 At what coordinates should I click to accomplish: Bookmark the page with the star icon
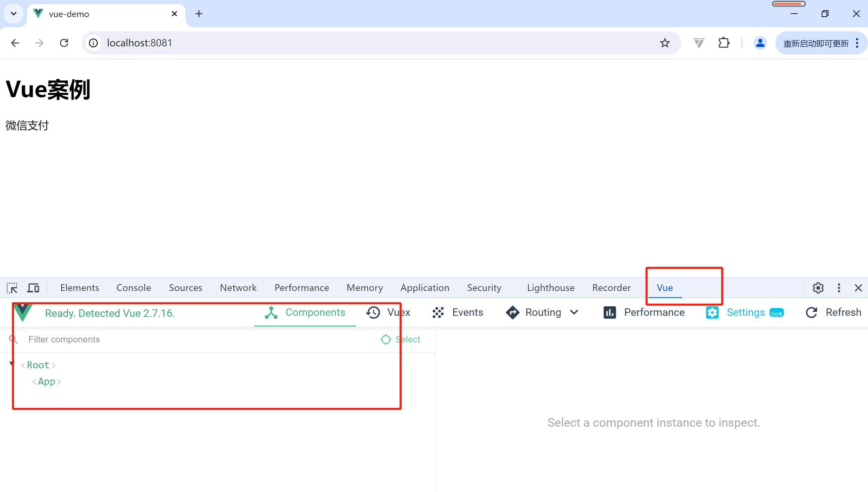point(665,43)
